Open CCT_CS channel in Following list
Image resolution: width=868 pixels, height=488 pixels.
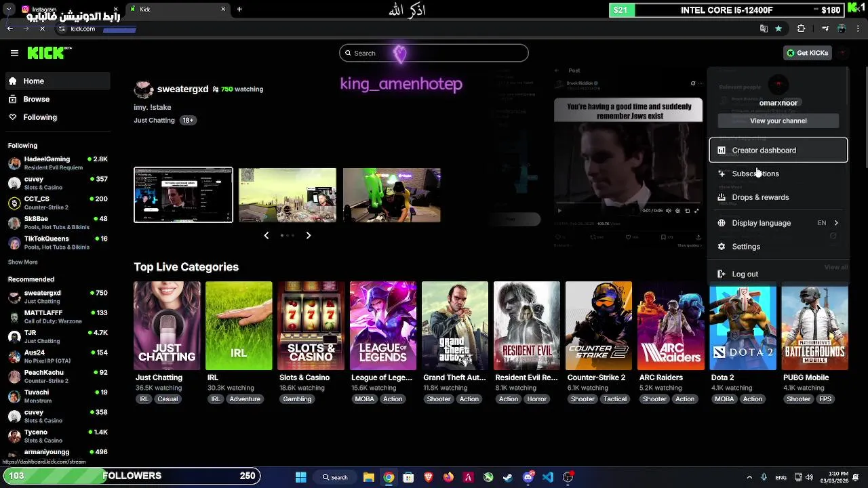[x=58, y=203]
